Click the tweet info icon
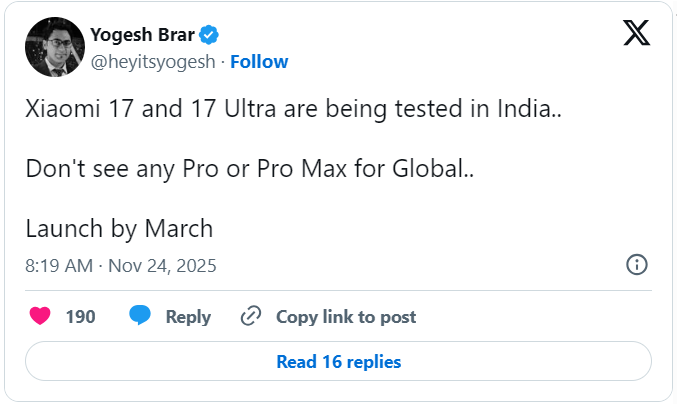This screenshot has height=404, width=677. [636, 265]
